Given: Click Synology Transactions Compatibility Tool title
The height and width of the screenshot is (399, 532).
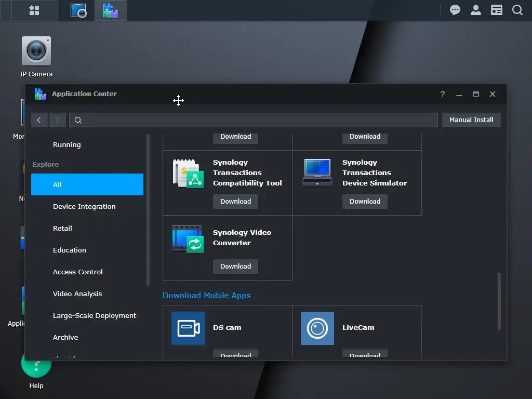Looking at the screenshot, I should tap(247, 172).
